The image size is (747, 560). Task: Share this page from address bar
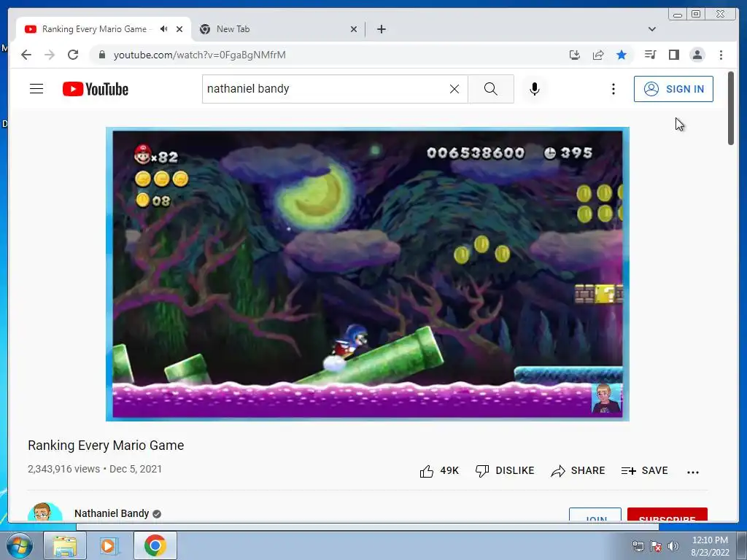pyautogui.click(x=598, y=55)
